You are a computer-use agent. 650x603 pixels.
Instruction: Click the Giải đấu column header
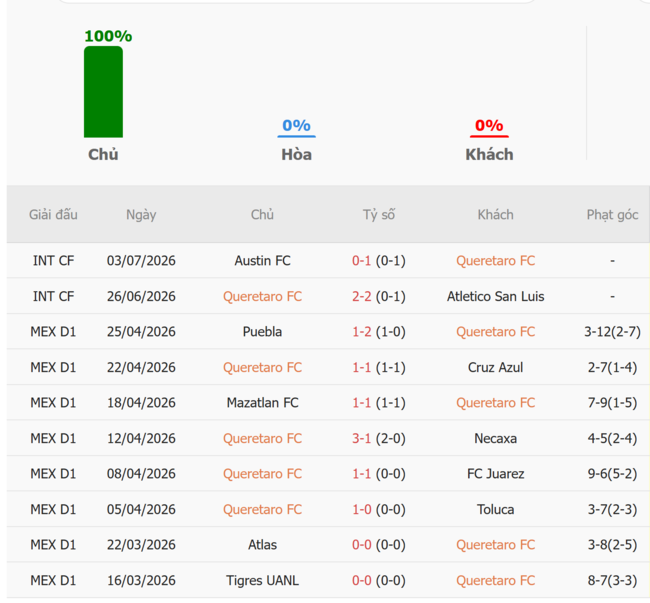(x=53, y=215)
